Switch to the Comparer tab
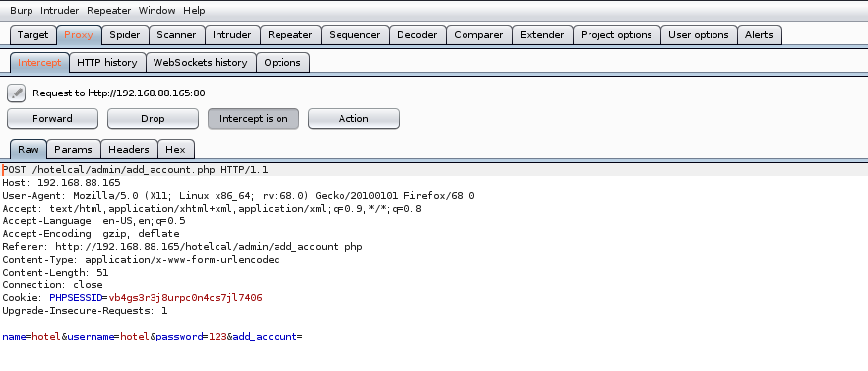 (x=478, y=34)
